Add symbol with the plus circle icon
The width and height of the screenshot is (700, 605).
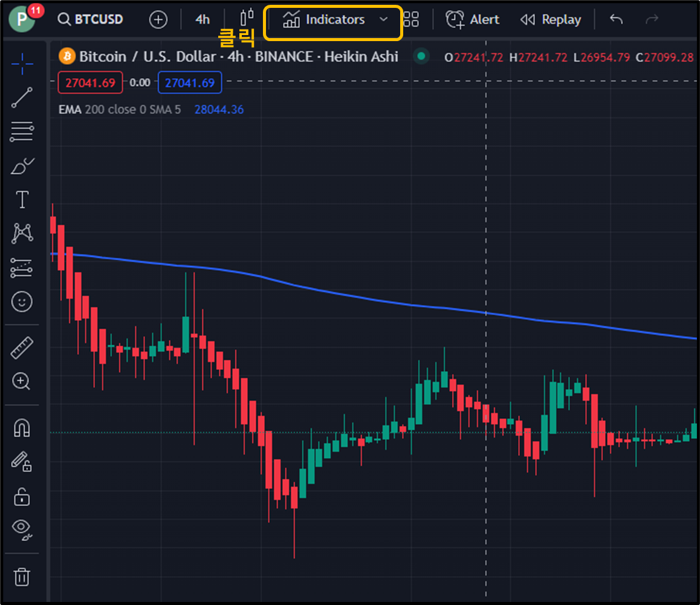click(158, 20)
